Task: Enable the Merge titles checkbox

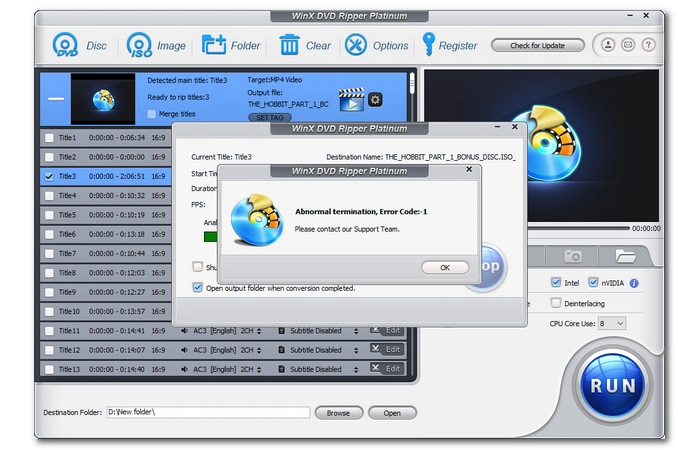Action: pyautogui.click(x=152, y=114)
